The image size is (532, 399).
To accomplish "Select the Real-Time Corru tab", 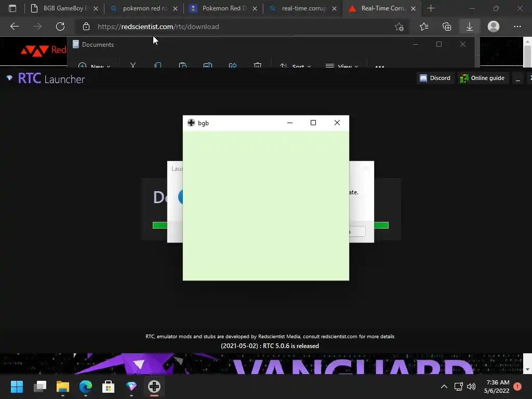I will 383,8.
